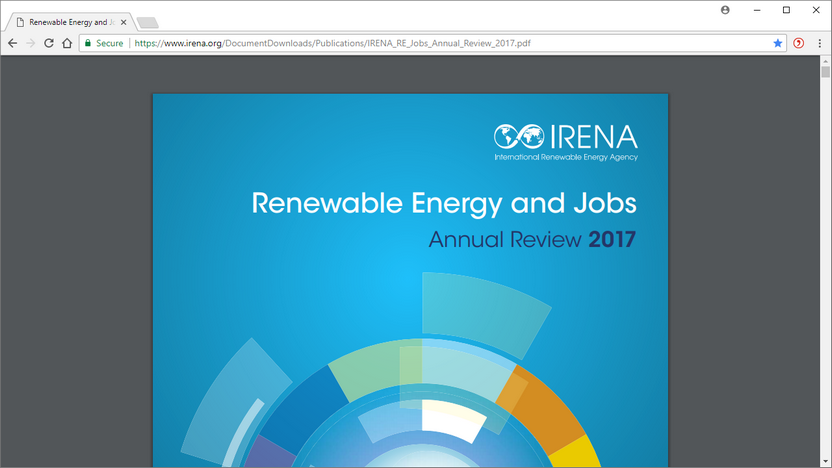View site info via Secure padlock
The height and width of the screenshot is (468, 832).
point(104,43)
